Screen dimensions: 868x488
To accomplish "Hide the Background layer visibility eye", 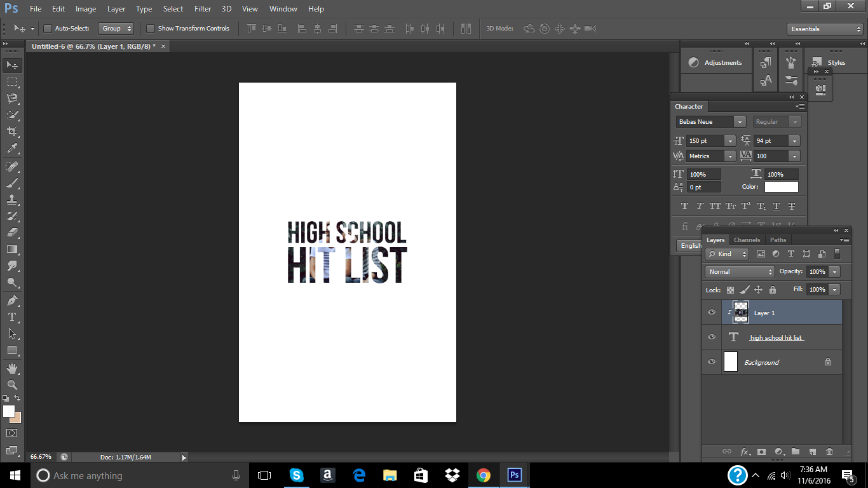I will [x=712, y=362].
